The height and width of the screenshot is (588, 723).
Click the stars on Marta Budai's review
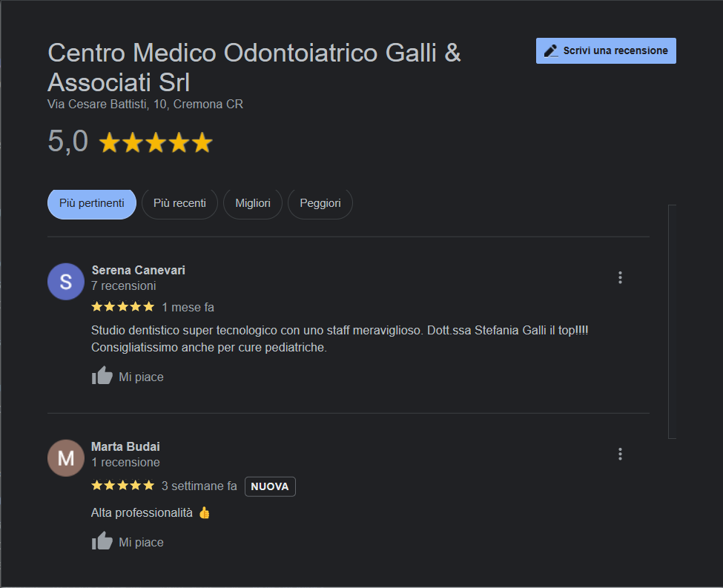pyautogui.click(x=122, y=486)
